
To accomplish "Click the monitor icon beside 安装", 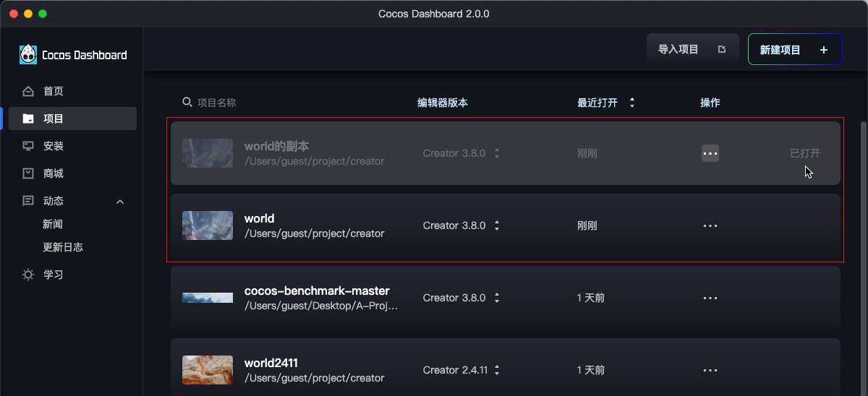I will (28, 146).
